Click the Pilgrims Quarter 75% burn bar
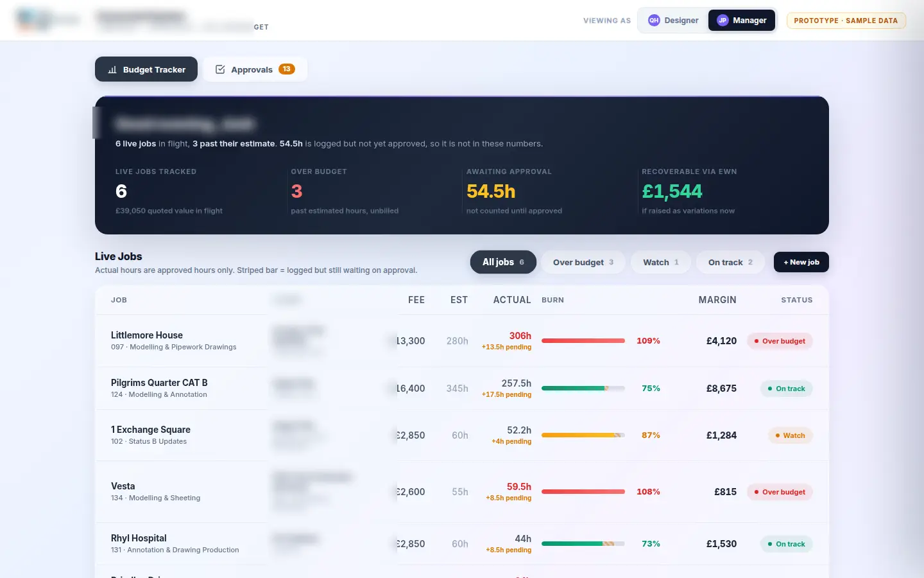This screenshot has width=924, height=578. 583,389
